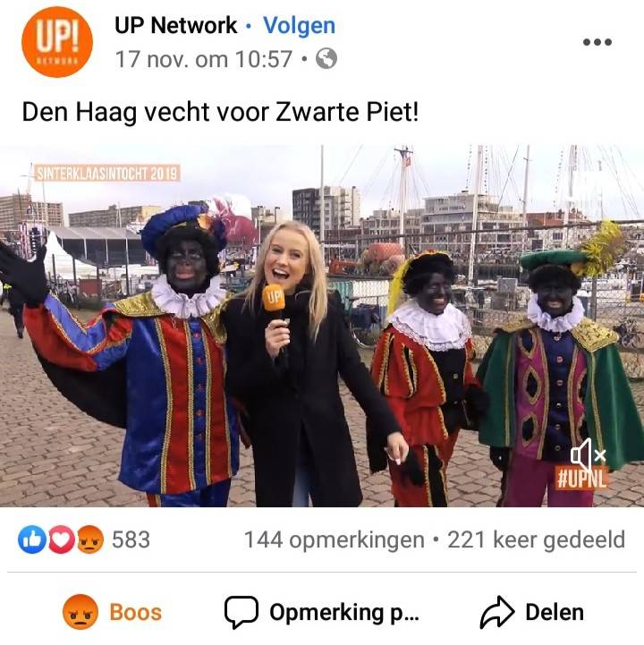The height and width of the screenshot is (645, 644).
Task: Open the post timestamp 17 nov. om 10:57
Action: tap(204, 59)
